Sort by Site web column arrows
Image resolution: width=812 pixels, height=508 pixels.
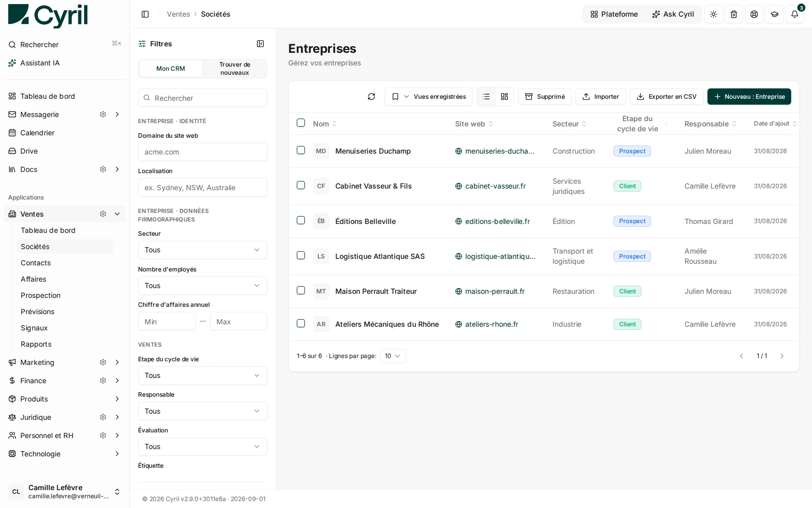[491, 124]
